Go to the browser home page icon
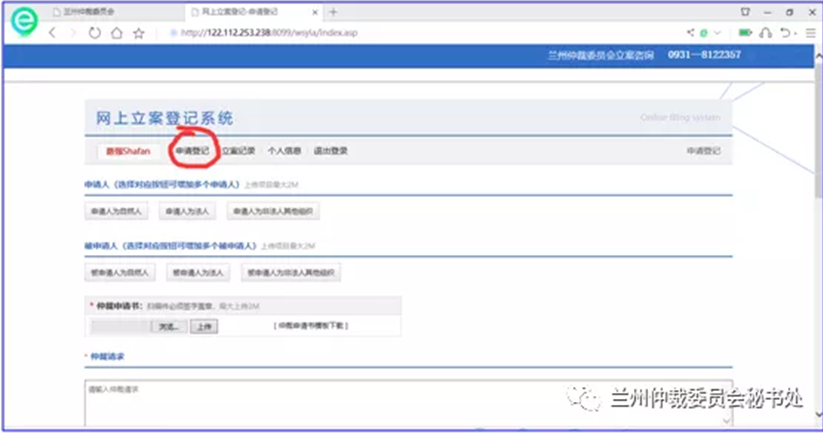Screen dimensions: 823x434 [117, 33]
